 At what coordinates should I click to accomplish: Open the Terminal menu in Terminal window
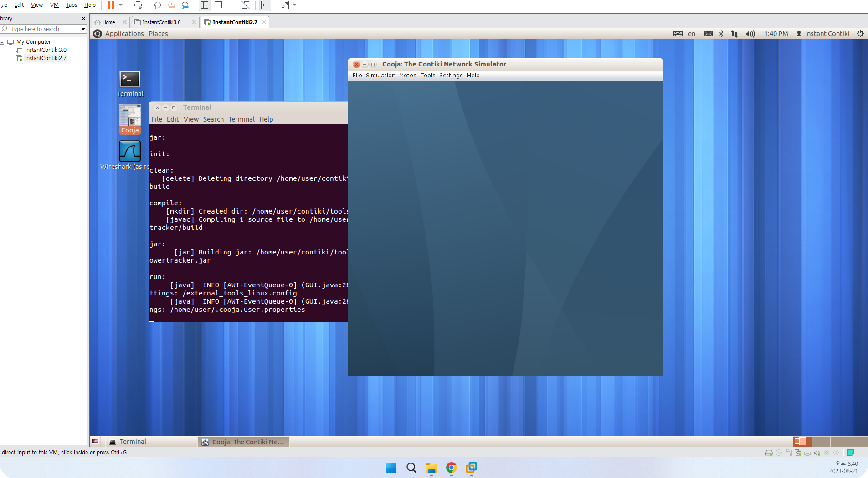tap(241, 119)
